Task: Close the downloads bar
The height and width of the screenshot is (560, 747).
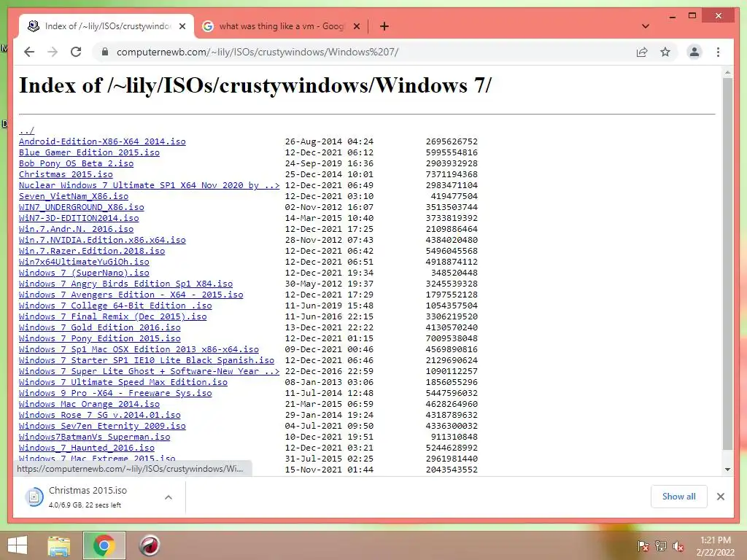Action: (x=720, y=497)
